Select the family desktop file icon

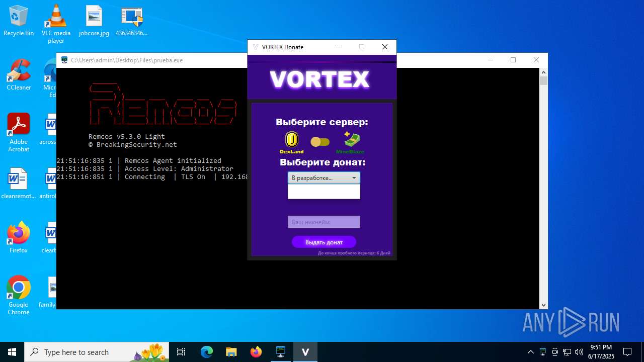pos(48,292)
